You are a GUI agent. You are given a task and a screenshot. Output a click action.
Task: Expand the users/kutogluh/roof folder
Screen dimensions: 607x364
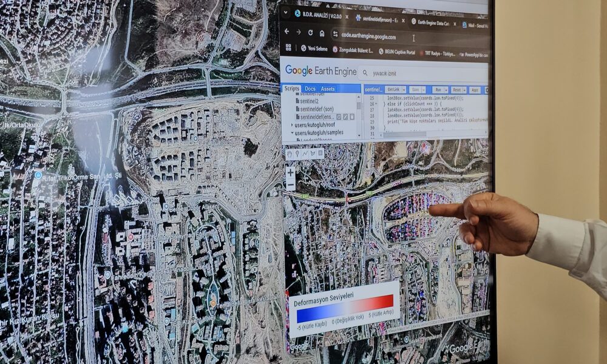[292, 125]
